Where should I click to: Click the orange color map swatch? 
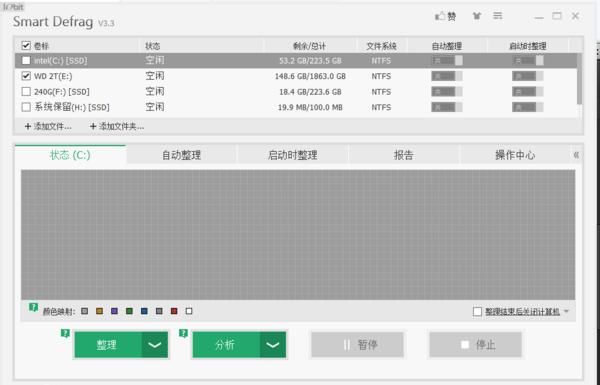pos(99,311)
